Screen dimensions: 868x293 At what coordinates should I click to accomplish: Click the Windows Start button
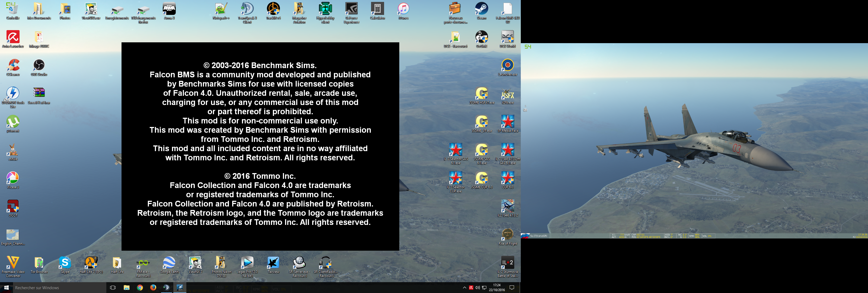(7, 288)
